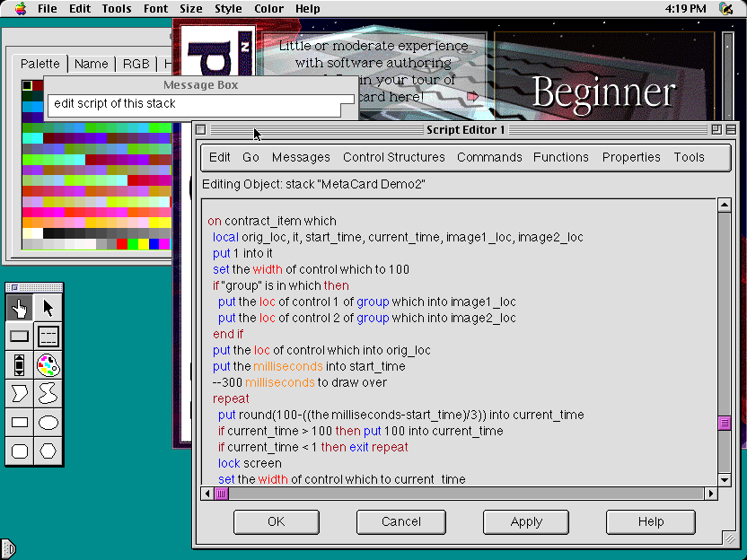Select the blue swatch in palette bottom row
Image resolution: width=747 pixels, height=560 pixels.
154,244
